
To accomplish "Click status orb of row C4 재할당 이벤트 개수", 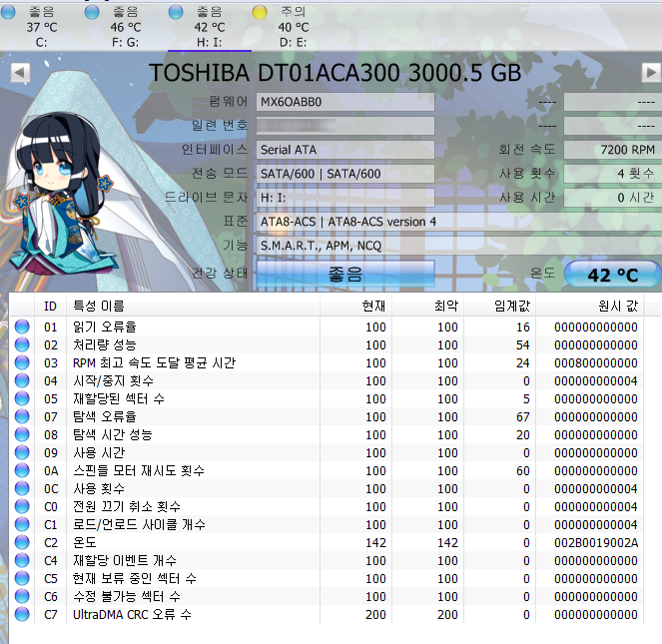I will pyautogui.click(x=22, y=560).
